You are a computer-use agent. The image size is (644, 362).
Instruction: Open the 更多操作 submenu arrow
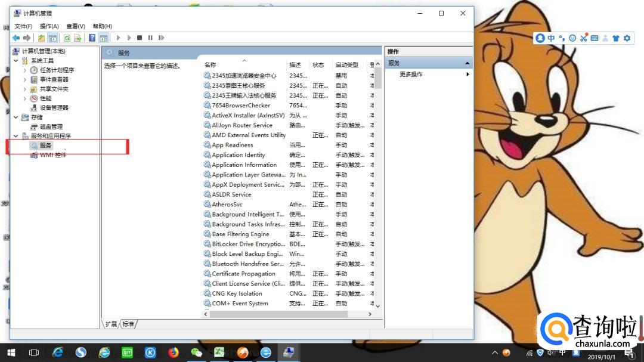[x=467, y=75]
